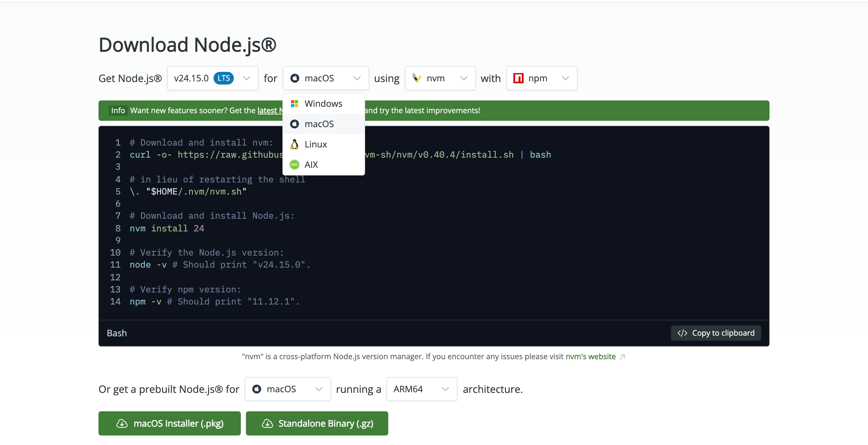
Task: Click the Apple icon beside macOS option
Action: pos(295,124)
